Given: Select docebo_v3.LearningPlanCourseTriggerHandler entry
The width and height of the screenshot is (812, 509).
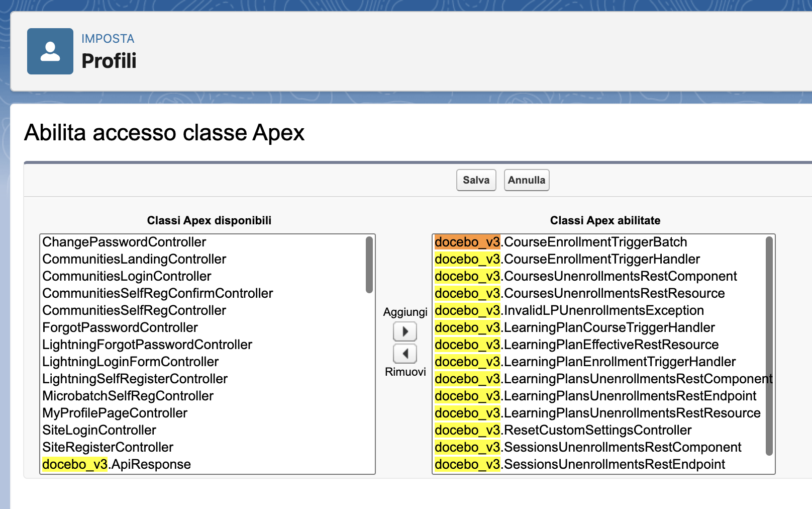Looking at the screenshot, I should 575,327.
